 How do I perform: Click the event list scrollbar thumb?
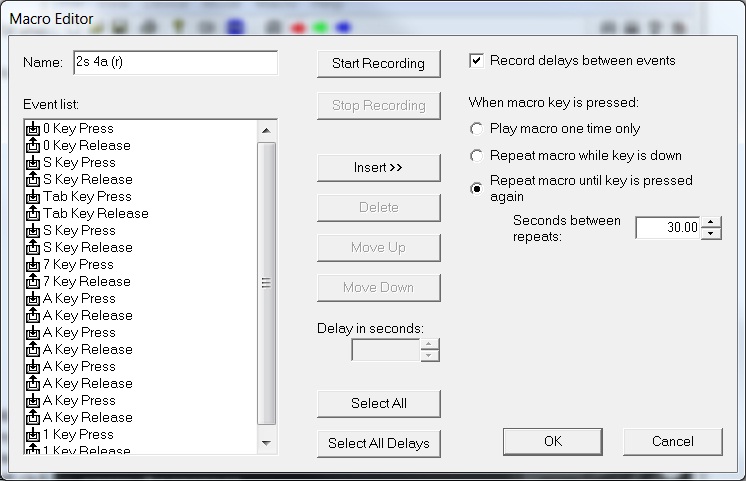[x=266, y=283]
